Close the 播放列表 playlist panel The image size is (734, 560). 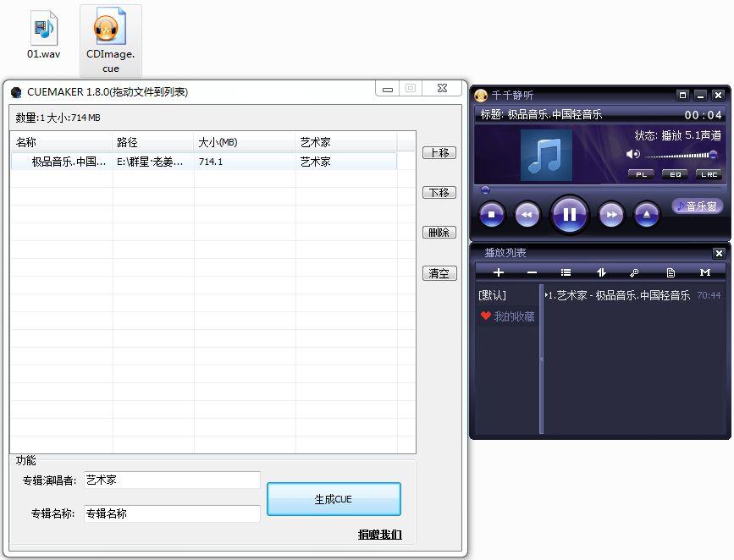(x=719, y=253)
